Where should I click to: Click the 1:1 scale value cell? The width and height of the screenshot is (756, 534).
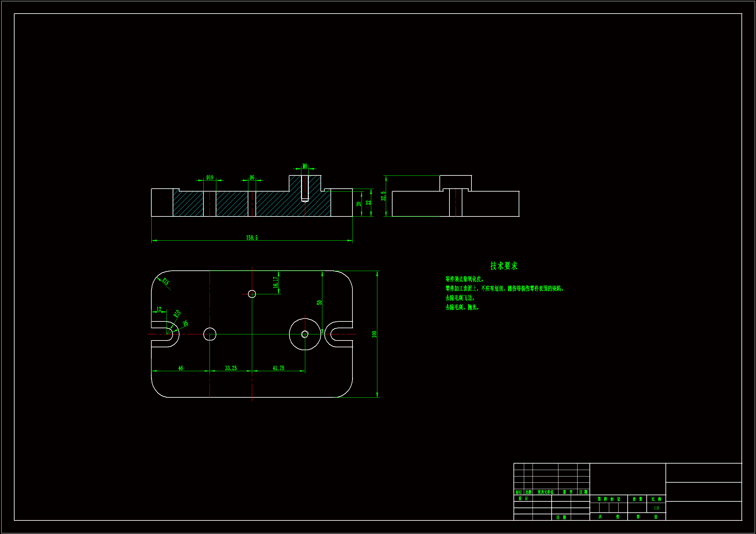pyautogui.click(x=656, y=508)
